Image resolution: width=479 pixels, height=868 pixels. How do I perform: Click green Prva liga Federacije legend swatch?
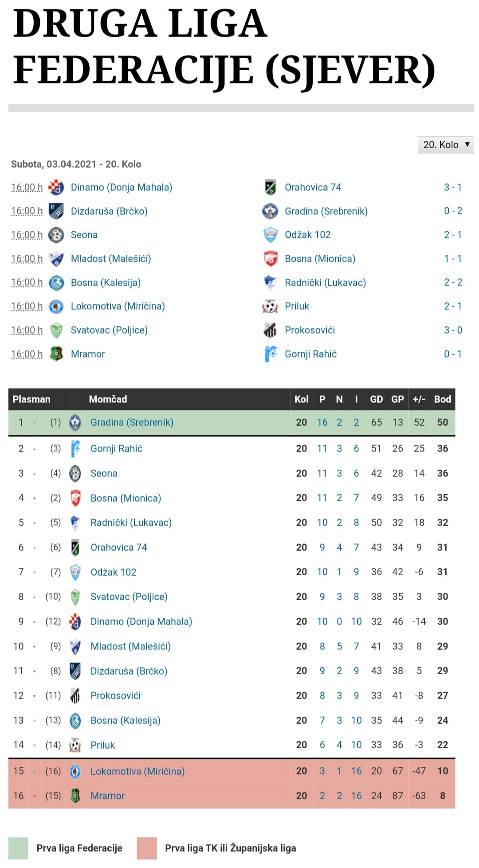click(x=18, y=848)
